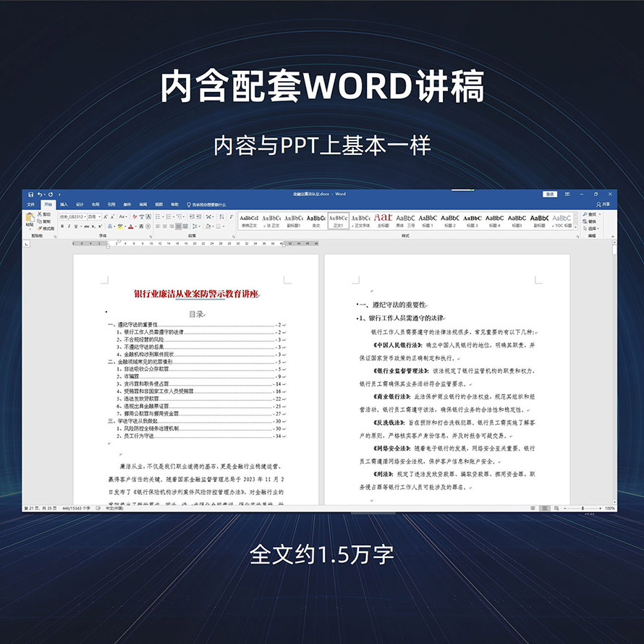Image resolution: width=644 pixels, height=644 pixels.
Task: Switch to the Review (审阅) tab
Action: [x=143, y=205]
